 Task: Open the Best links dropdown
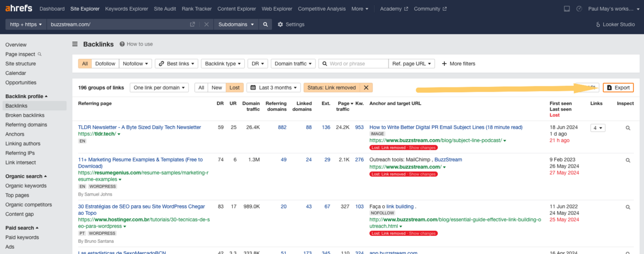coord(177,64)
